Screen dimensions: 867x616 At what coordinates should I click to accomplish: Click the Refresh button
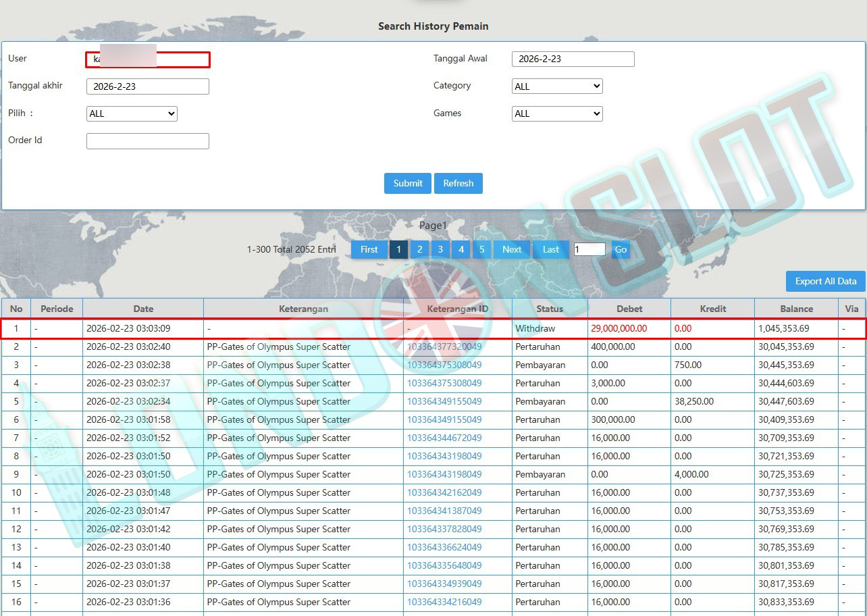[458, 183]
